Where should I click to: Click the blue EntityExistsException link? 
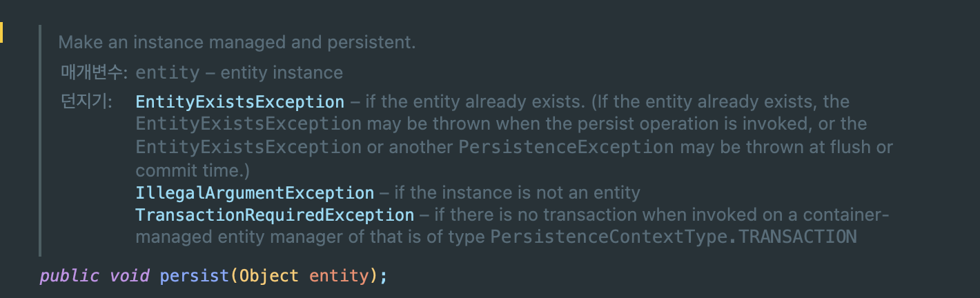click(239, 102)
